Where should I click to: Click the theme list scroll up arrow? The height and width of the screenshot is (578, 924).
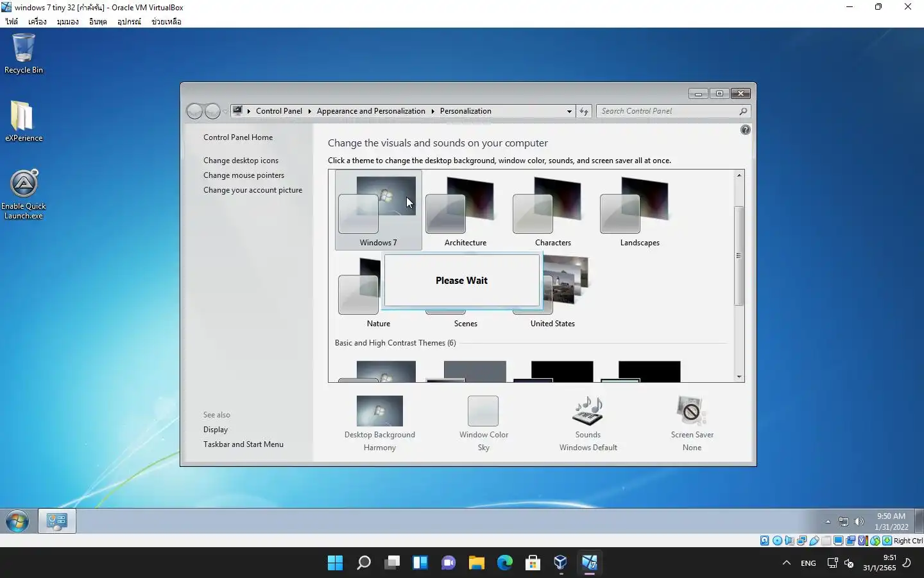click(739, 175)
